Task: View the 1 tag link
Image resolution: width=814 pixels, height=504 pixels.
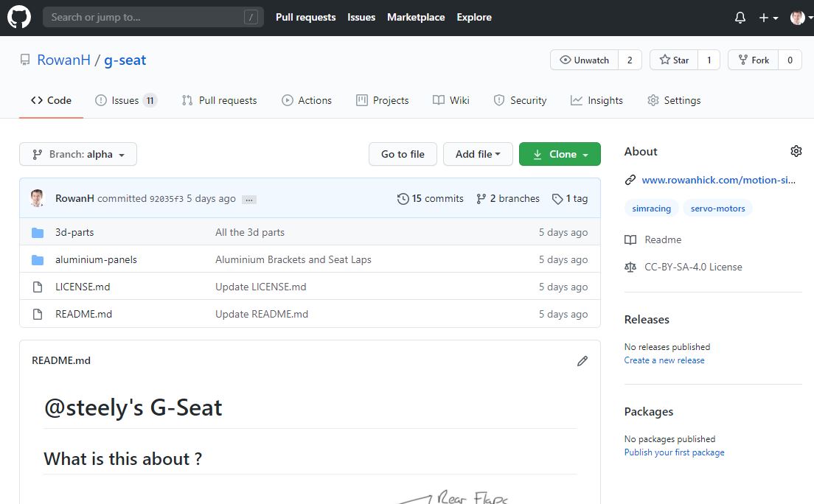Action: click(569, 198)
